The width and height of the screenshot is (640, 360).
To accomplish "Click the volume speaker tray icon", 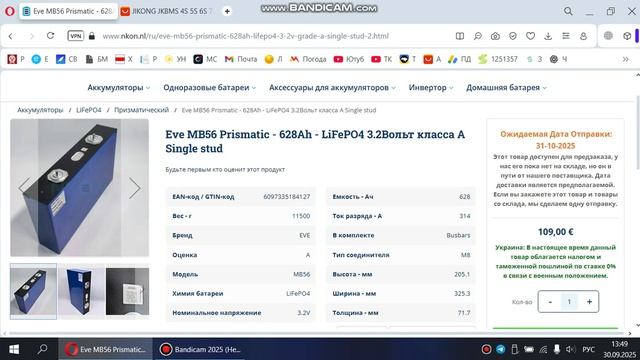I will (570, 349).
